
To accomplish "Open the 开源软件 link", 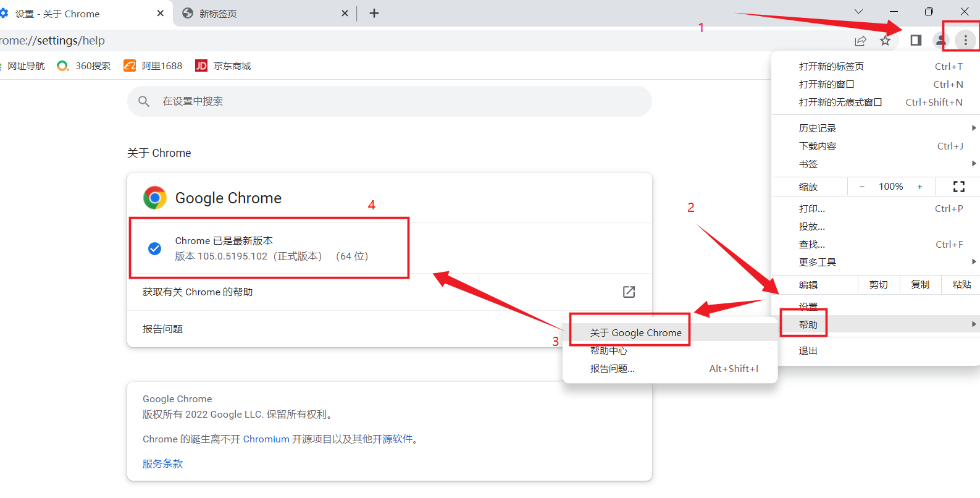I will [x=392, y=439].
